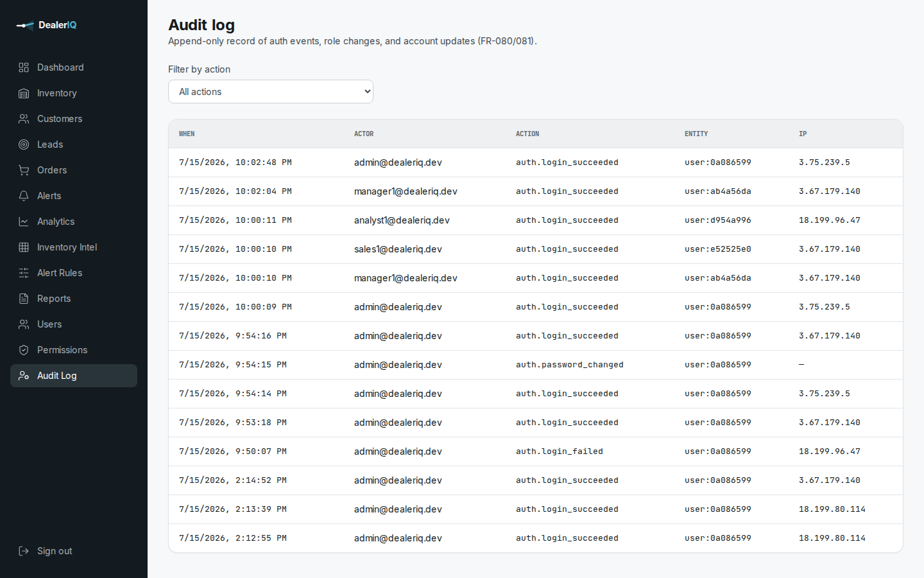Click the Alerts bell icon

[24, 196]
